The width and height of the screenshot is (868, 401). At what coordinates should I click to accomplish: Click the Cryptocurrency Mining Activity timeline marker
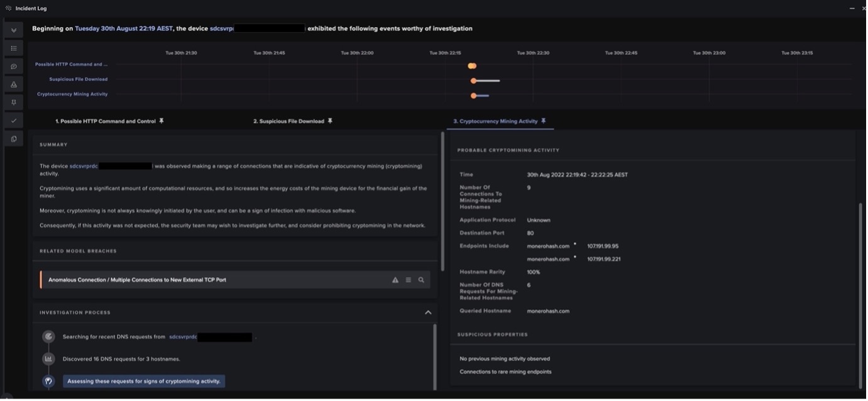[x=473, y=96]
